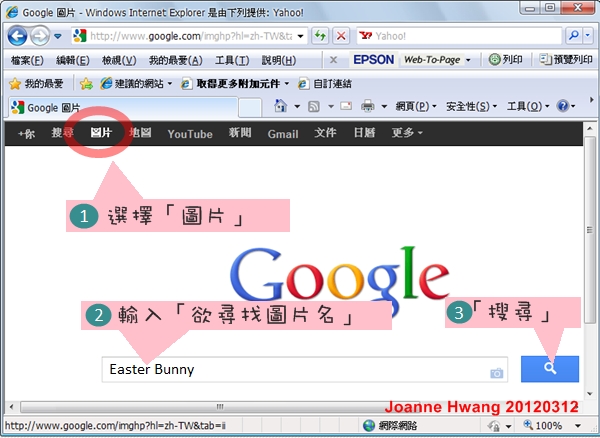This screenshot has height=438, width=600.
Task: Open the 我的最愛(A) menu
Action: tap(176, 60)
